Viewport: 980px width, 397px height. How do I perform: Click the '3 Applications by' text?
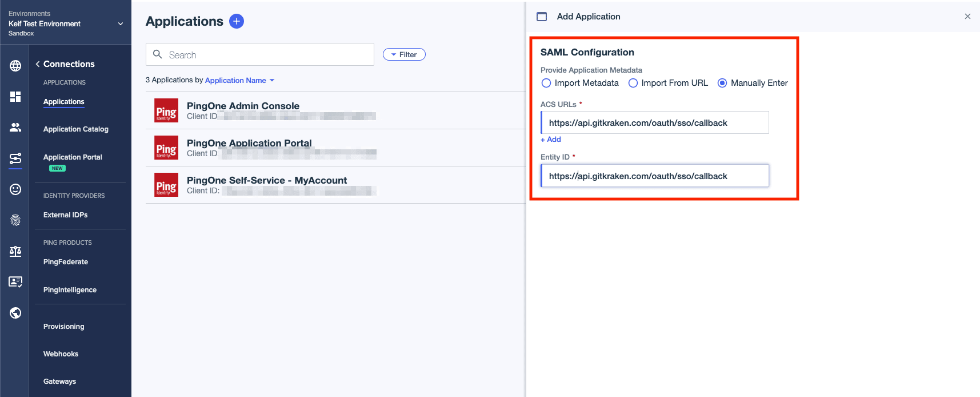[x=174, y=80]
